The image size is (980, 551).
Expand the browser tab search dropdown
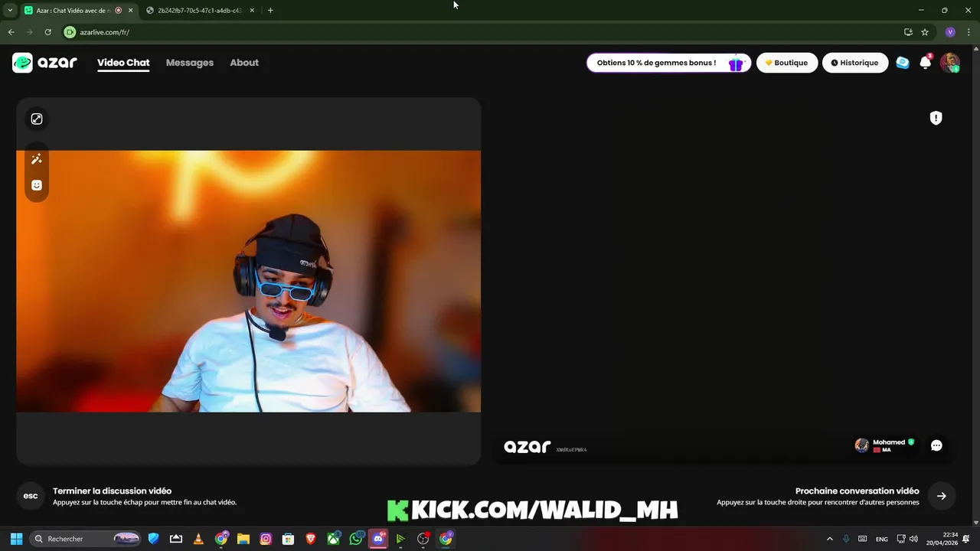(10, 11)
